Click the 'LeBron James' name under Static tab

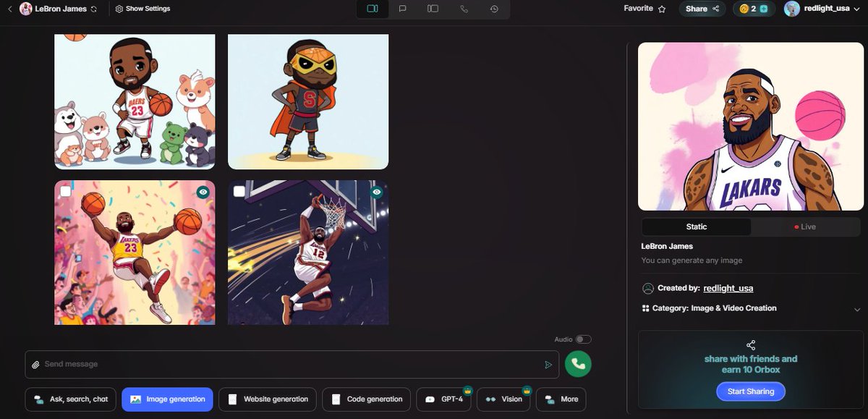pyautogui.click(x=667, y=246)
